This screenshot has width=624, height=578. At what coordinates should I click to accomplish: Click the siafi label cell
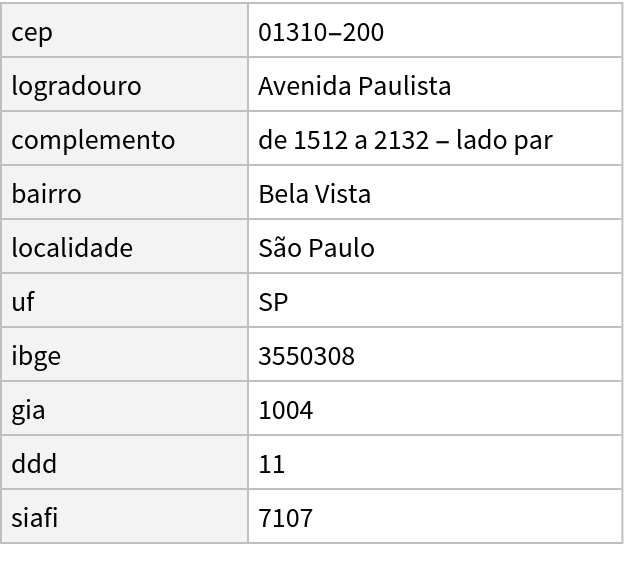(35, 518)
